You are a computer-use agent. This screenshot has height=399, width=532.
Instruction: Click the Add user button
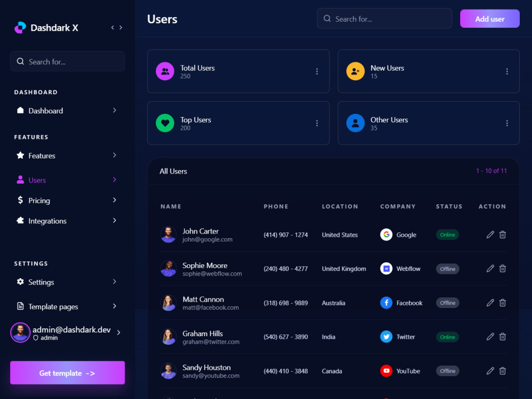point(489,19)
